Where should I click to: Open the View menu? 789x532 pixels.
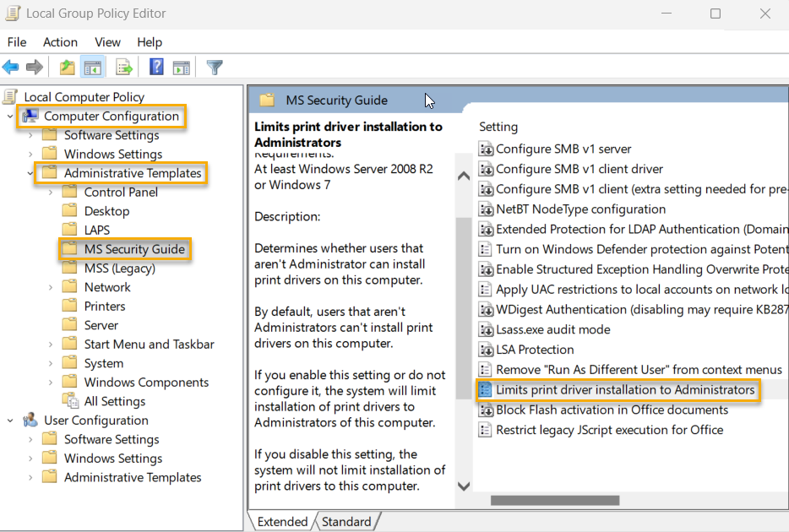click(x=107, y=42)
